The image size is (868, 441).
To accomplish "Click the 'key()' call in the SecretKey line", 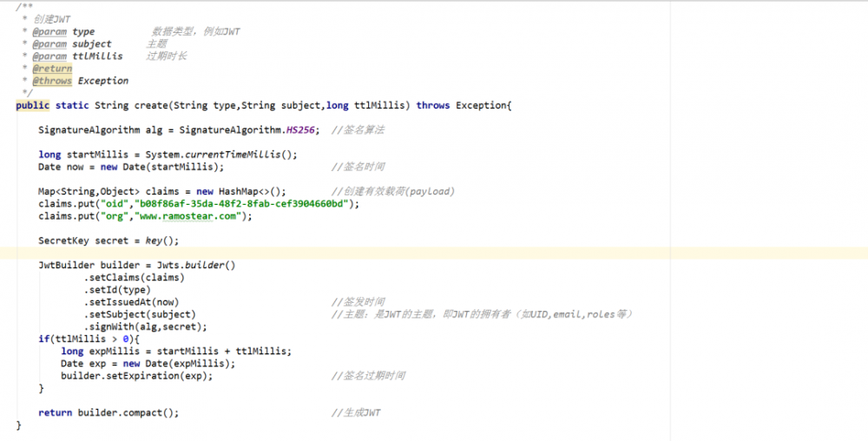I will pos(161,240).
